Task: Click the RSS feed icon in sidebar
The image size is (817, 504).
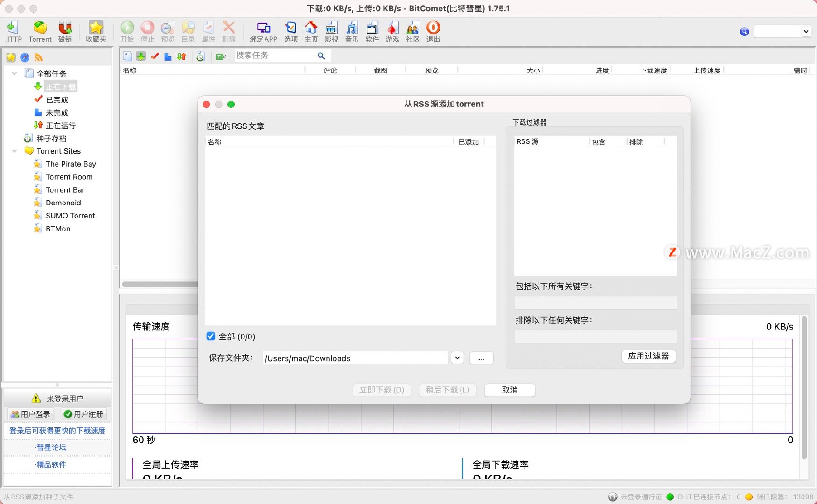Action: 39,57
